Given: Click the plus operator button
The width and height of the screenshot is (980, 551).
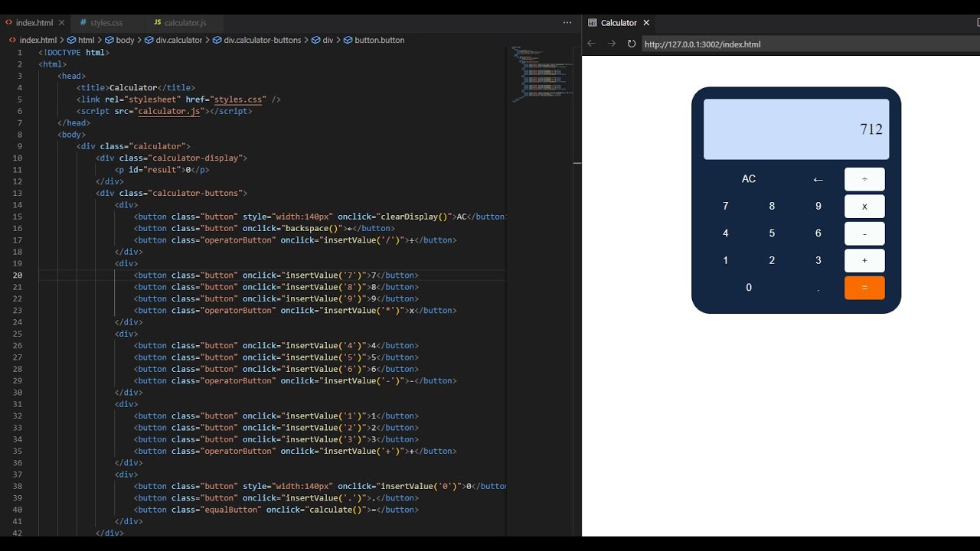Looking at the screenshot, I should point(864,260).
